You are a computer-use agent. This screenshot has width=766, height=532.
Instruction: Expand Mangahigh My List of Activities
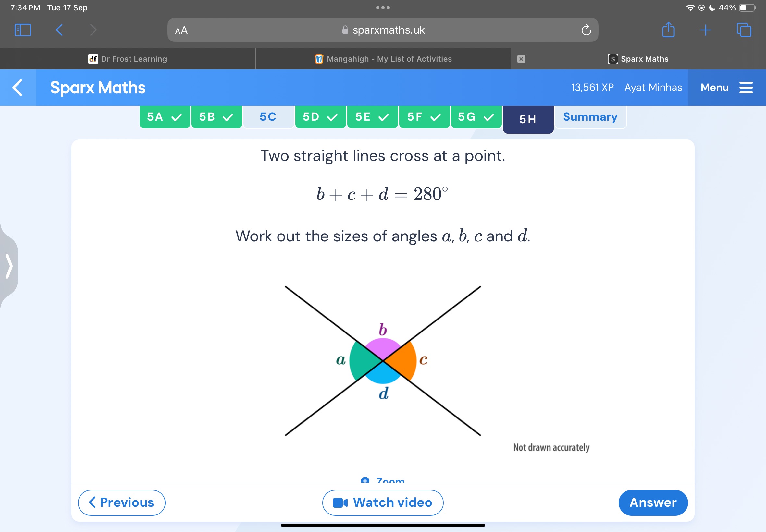click(382, 59)
